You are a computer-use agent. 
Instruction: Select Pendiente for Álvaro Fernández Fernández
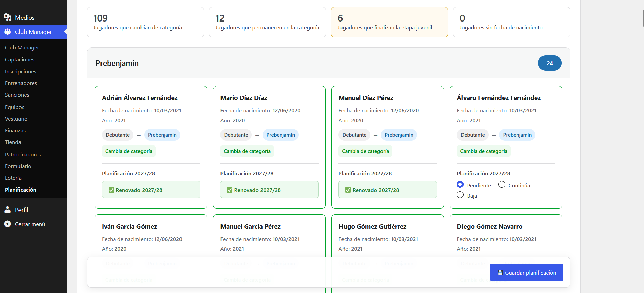click(x=460, y=185)
